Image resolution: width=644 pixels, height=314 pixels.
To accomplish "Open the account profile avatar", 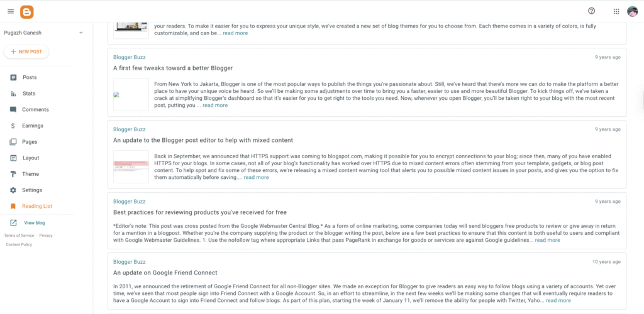I will [x=633, y=11].
